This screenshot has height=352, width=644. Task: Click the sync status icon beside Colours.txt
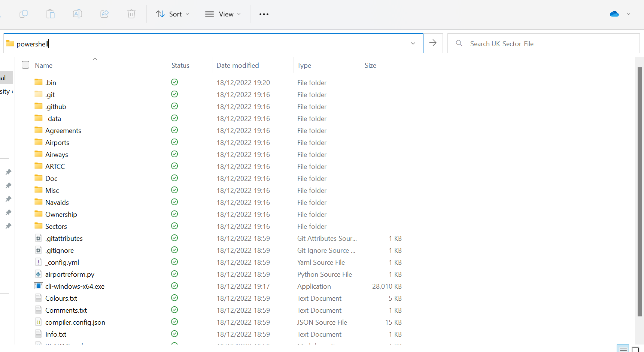[174, 298]
